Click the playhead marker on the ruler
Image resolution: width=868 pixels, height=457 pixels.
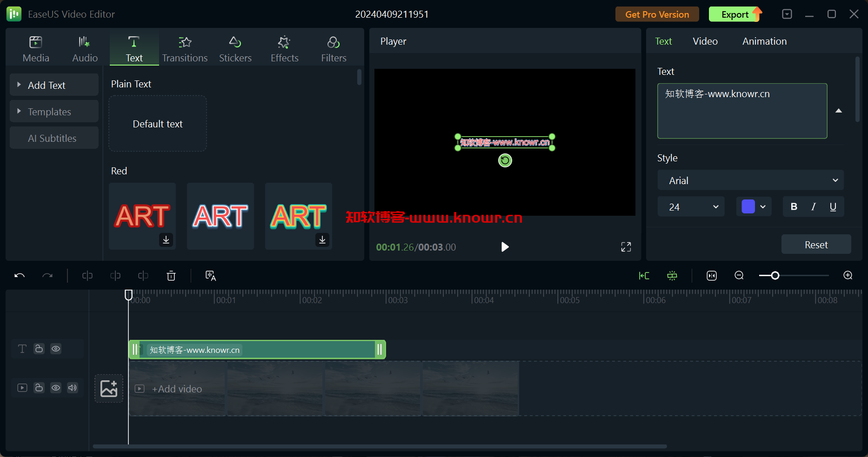128,295
